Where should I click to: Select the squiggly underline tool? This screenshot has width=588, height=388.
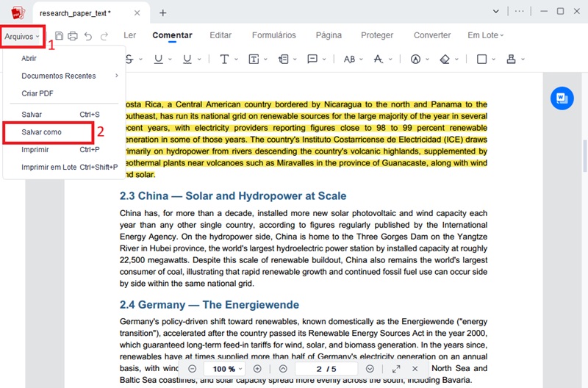pyautogui.click(x=187, y=59)
